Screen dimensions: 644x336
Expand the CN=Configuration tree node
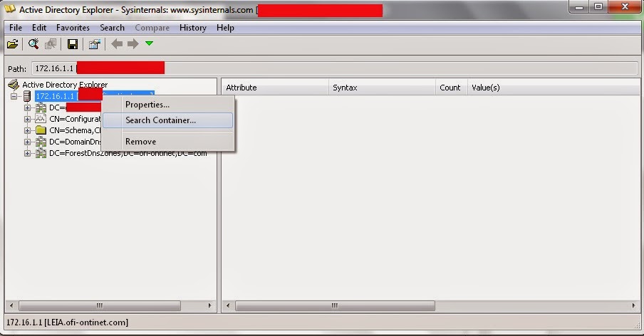(28, 119)
